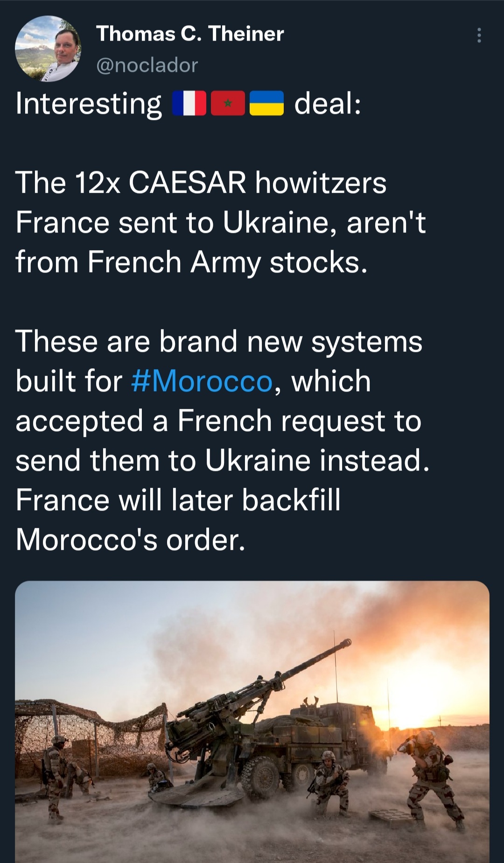Click the soldier at far right of photo
This screenshot has height=863, width=504.
[x=432, y=775]
